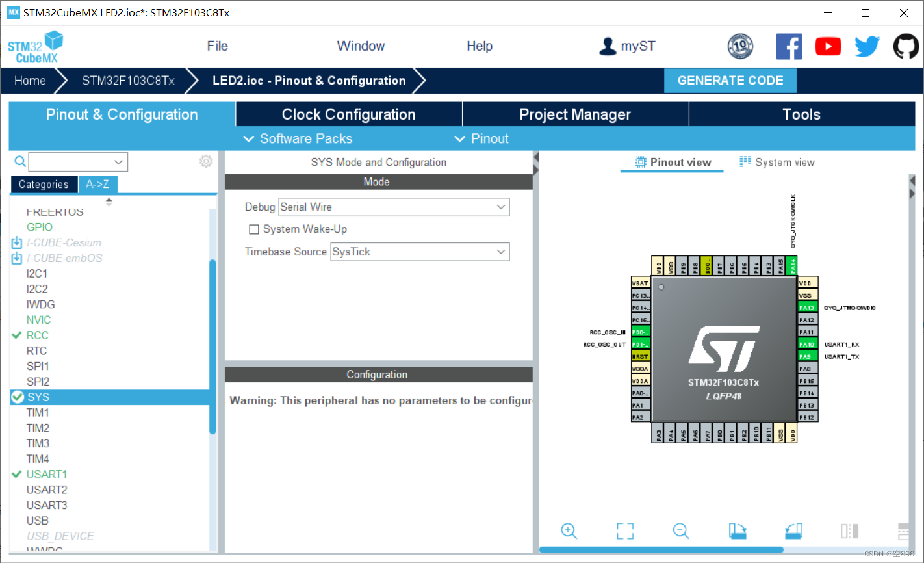Open the peripheral search combo box

point(78,162)
